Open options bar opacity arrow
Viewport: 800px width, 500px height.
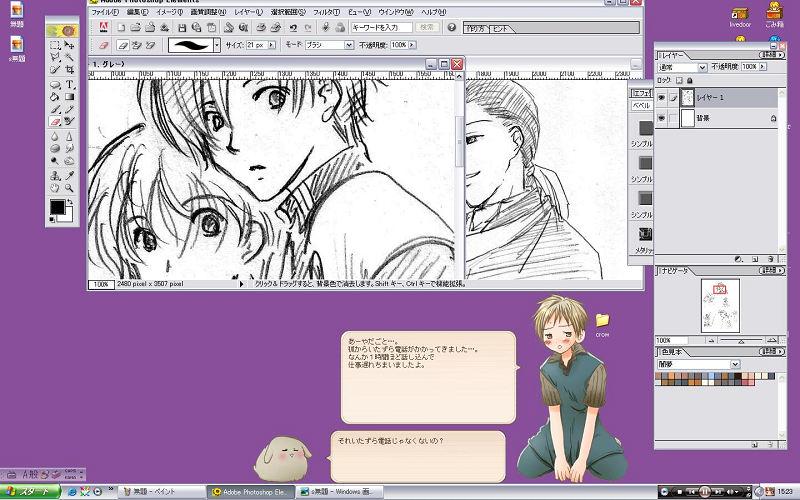click(412, 45)
